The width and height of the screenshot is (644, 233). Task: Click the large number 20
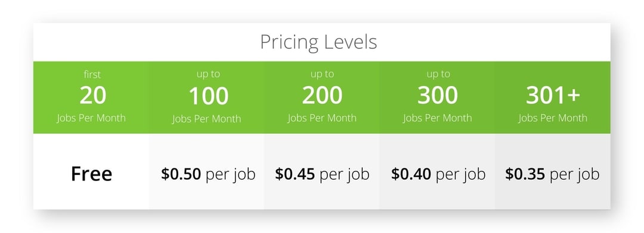(93, 96)
